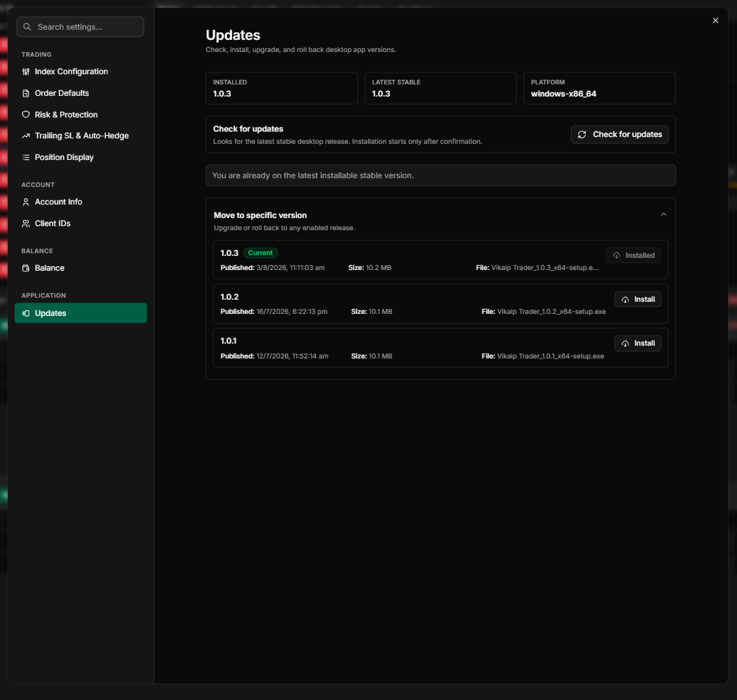
Task: Click the Check for updates button
Action: [620, 134]
